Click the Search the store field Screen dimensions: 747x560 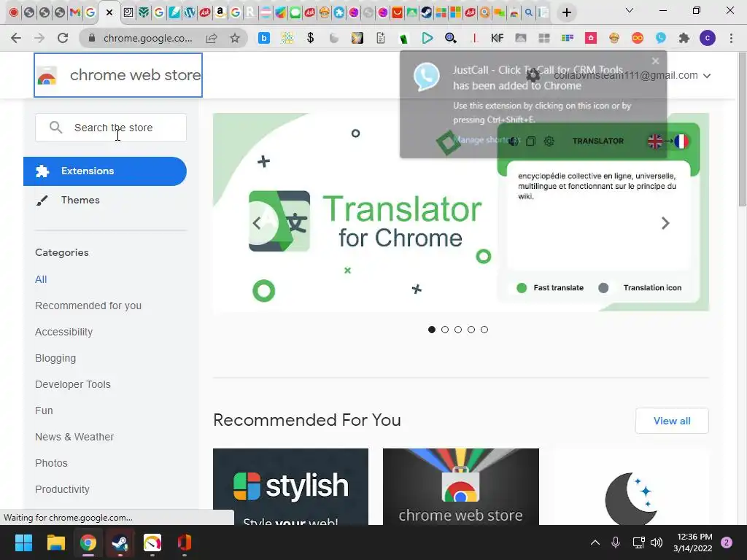111,128
